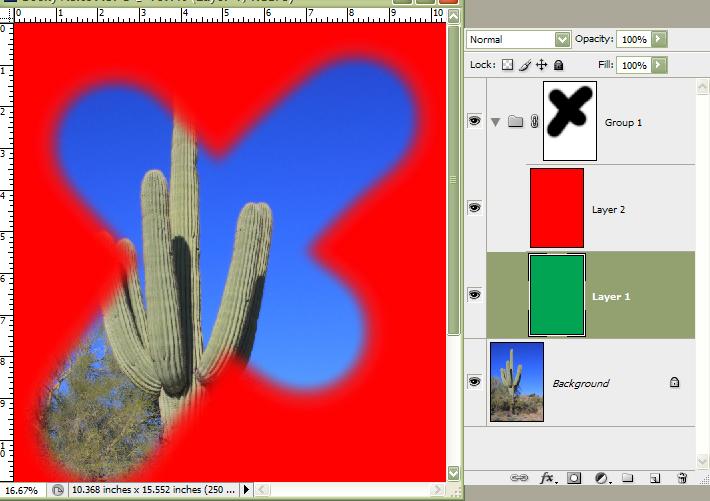Enable lock transparent pixels
The height and width of the screenshot is (501, 710).
pyautogui.click(x=507, y=65)
